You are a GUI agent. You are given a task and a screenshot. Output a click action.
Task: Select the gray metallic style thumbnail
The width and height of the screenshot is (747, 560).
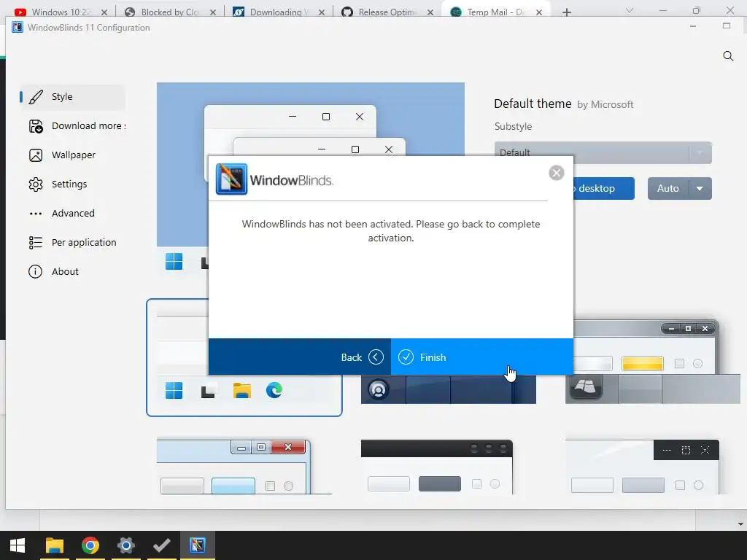click(653, 362)
